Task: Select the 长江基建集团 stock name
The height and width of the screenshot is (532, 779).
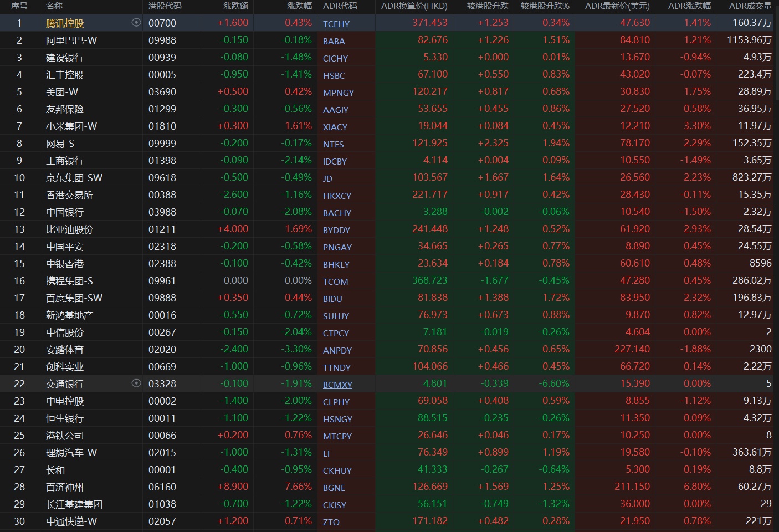Action: [74, 504]
